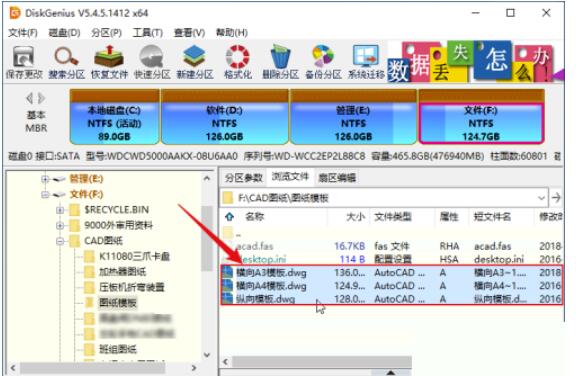Select the acad.fas file row

pos(392,246)
